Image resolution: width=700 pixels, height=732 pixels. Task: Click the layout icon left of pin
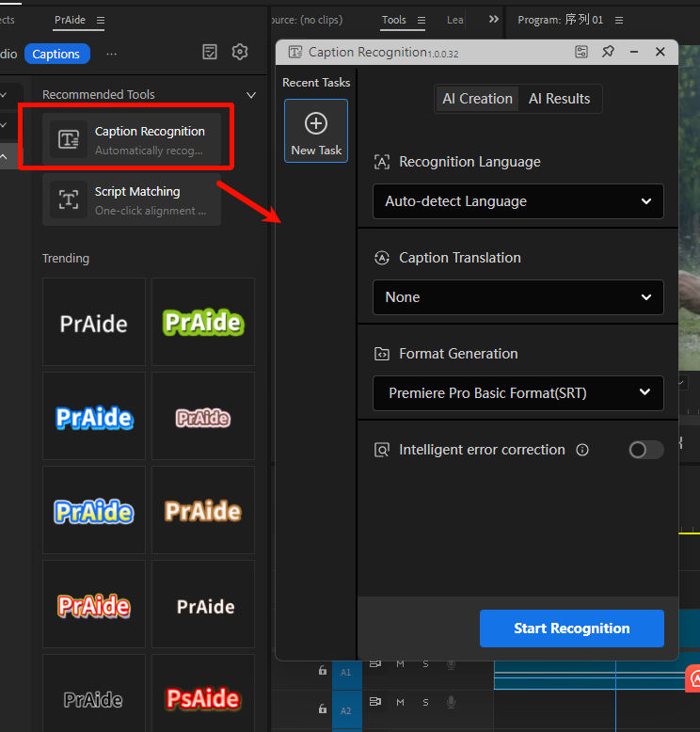click(581, 52)
